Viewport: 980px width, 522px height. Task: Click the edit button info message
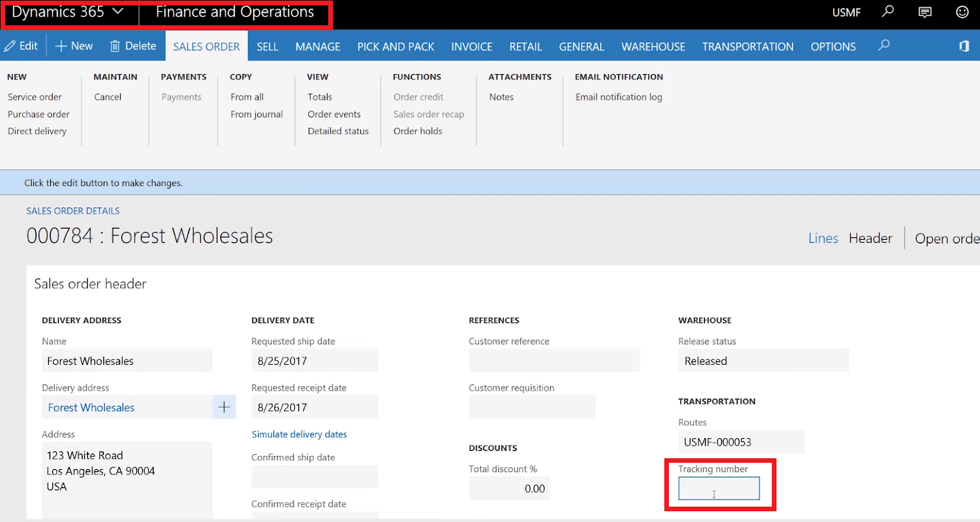104,183
